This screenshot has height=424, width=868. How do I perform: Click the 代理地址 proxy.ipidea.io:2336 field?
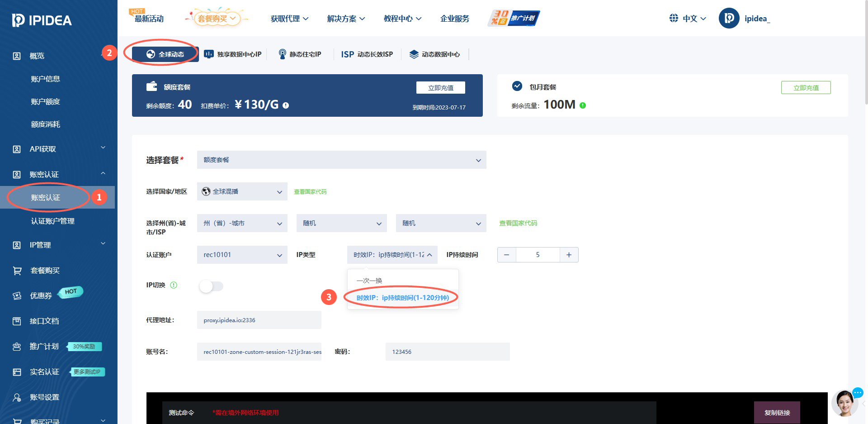click(259, 320)
